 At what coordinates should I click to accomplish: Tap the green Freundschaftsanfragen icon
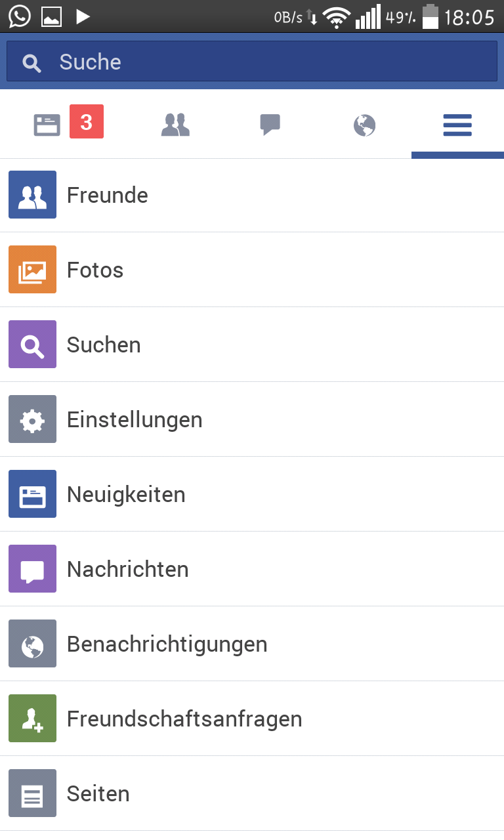pyautogui.click(x=32, y=719)
